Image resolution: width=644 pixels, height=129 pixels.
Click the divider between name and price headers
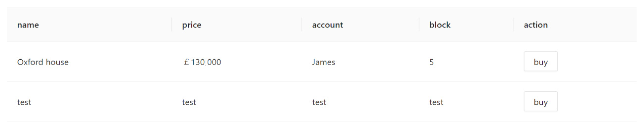[172, 25]
